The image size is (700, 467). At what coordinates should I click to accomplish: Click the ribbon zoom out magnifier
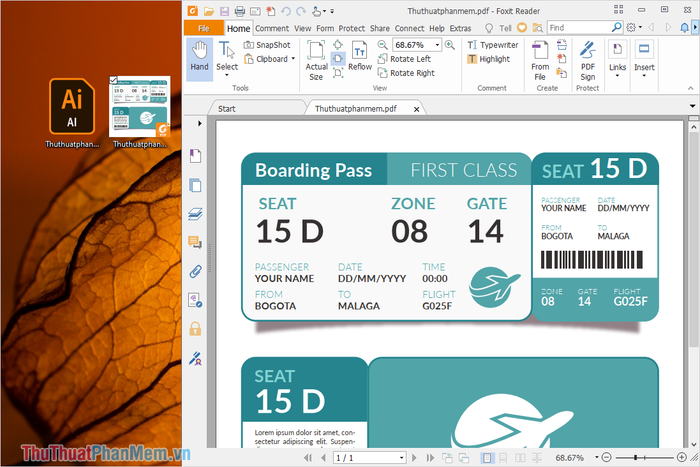point(382,45)
